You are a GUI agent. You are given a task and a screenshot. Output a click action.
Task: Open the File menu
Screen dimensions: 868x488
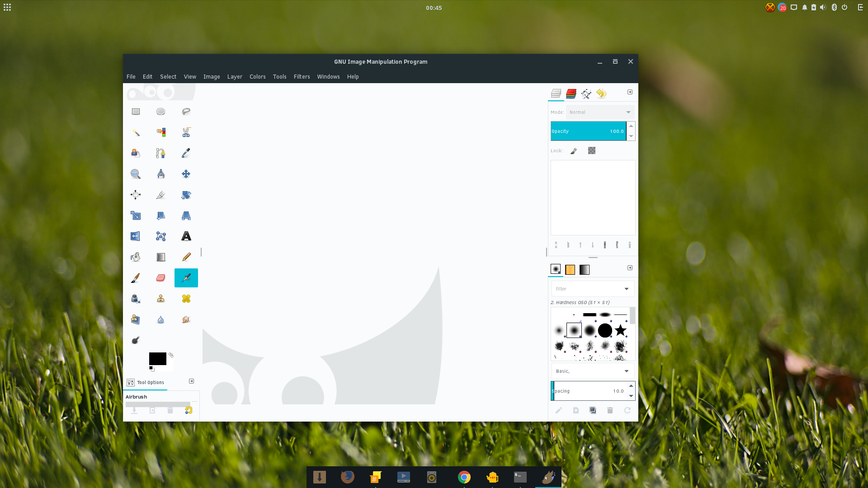point(131,77)
